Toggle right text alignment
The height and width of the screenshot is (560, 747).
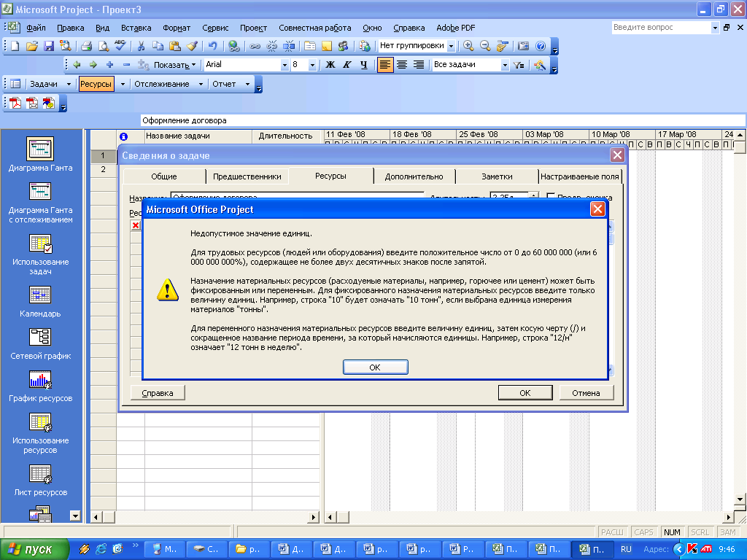[418, 65]
